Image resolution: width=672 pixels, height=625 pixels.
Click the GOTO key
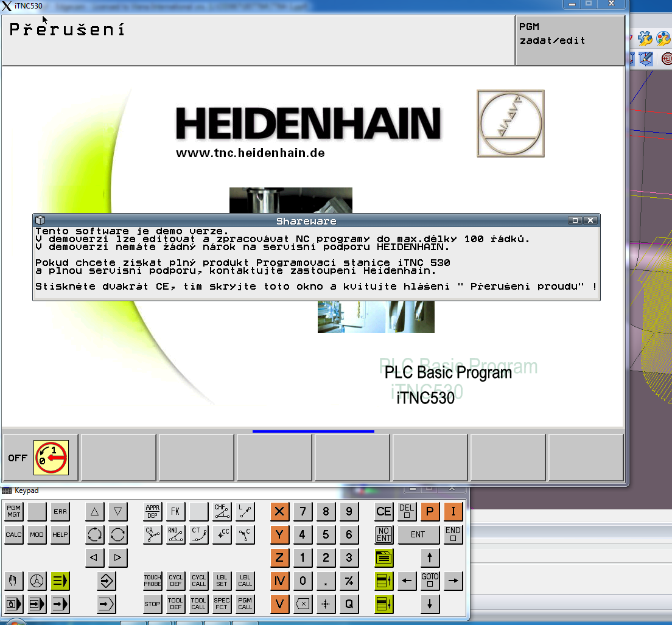[430, 581]
